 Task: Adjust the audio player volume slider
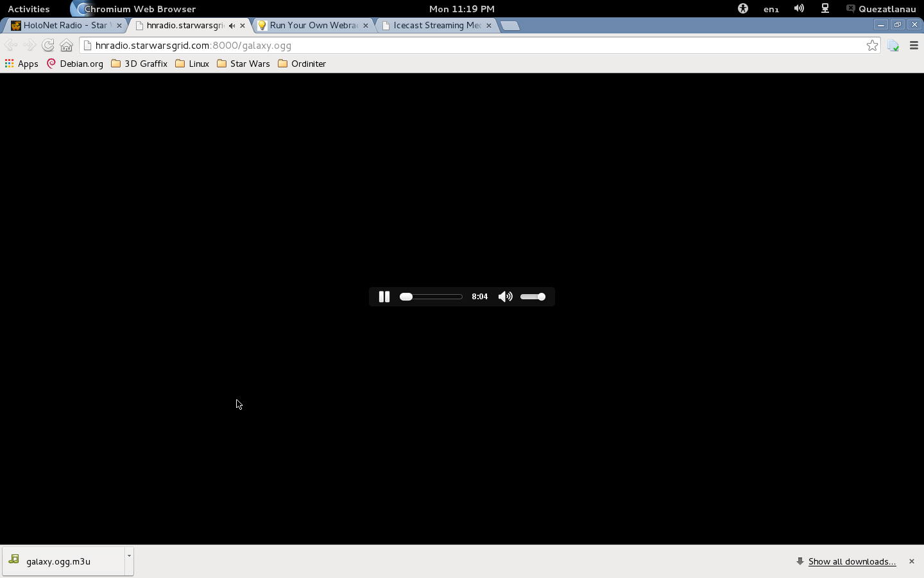(533, 297)
